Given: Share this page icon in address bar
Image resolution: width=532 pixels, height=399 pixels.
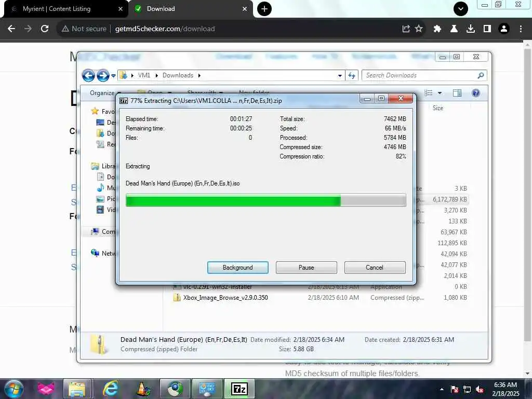Looking at the screenshot, I should (x=406, y=29).
